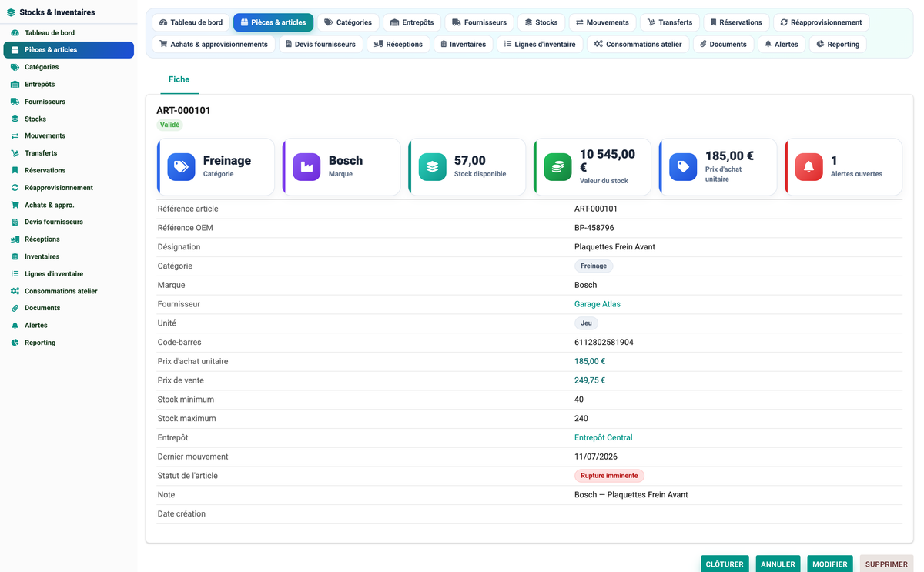Image resolution: width=924 pixels, height=572 pixels.
Task: Click the sidebar Transferts dolly icon
Action: (x=15, y=153)
